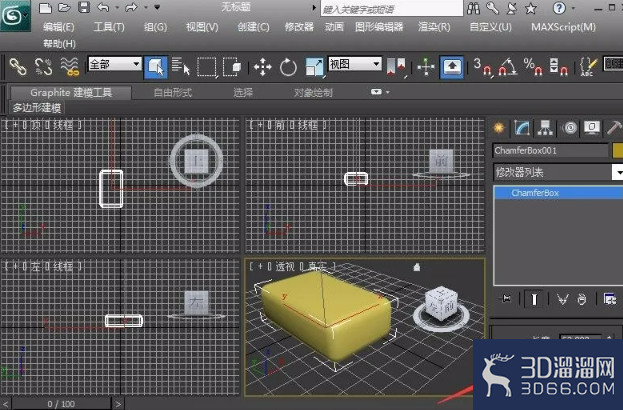
Task: Open Modify command panel tab
Action: click(x=522, y=128)
